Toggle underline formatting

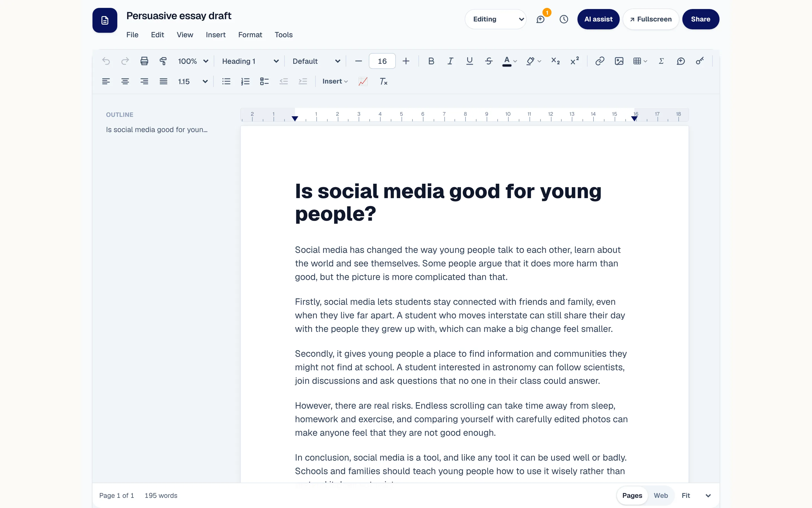(469, 61)
